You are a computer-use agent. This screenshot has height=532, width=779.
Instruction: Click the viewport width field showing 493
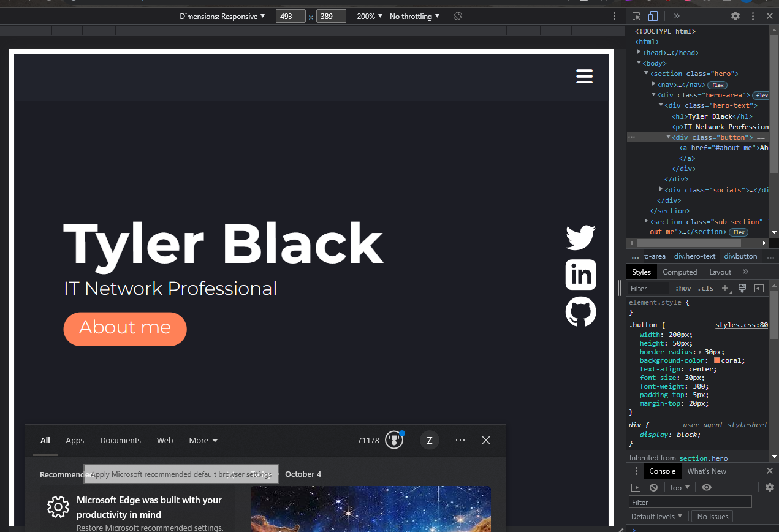point(291,16)
